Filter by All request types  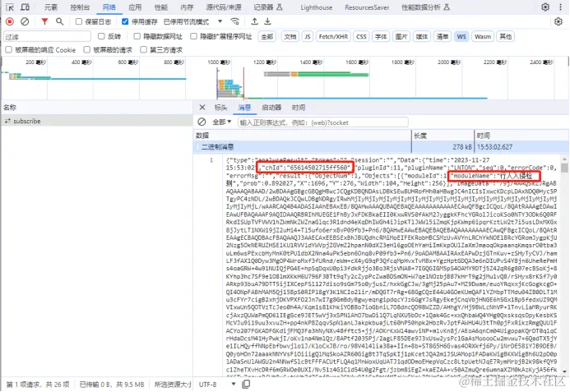[267, 36]
